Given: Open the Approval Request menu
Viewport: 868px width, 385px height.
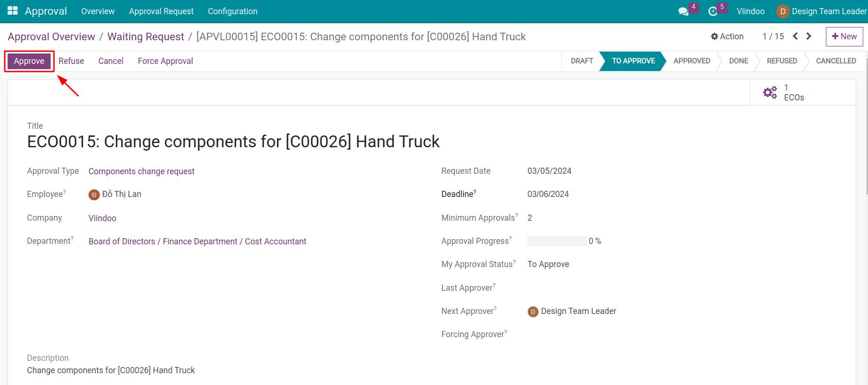Looking at the screenshot, I should coord(161,11).
